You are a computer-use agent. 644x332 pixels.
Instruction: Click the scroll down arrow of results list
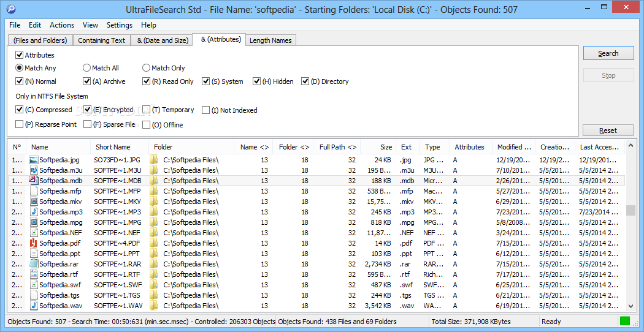click(x=631, y=306)
